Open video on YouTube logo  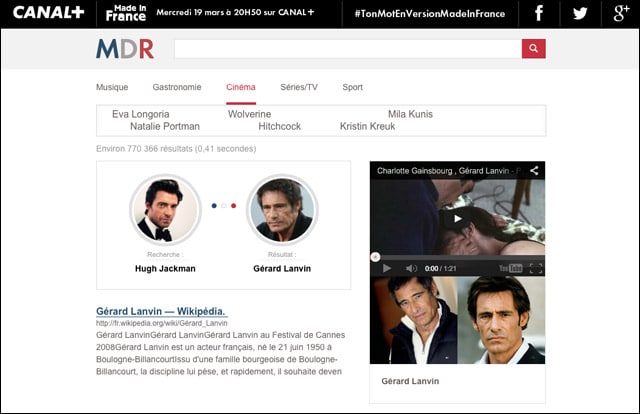[511, 268]
